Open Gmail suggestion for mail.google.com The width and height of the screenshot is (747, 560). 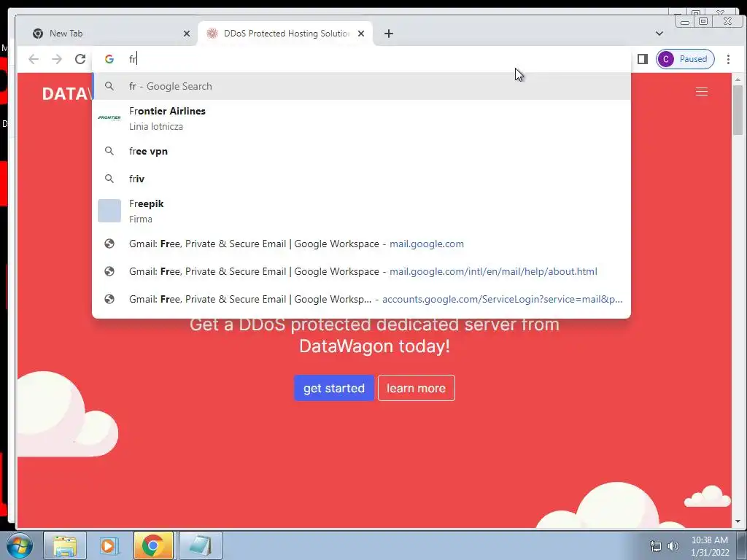coord(361,244)
